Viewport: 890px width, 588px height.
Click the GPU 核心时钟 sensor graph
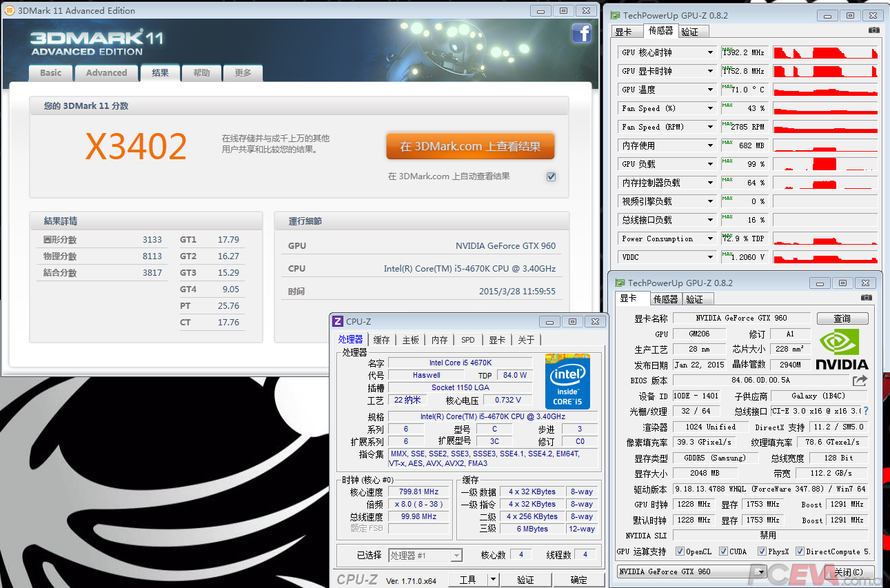point(825,52)
